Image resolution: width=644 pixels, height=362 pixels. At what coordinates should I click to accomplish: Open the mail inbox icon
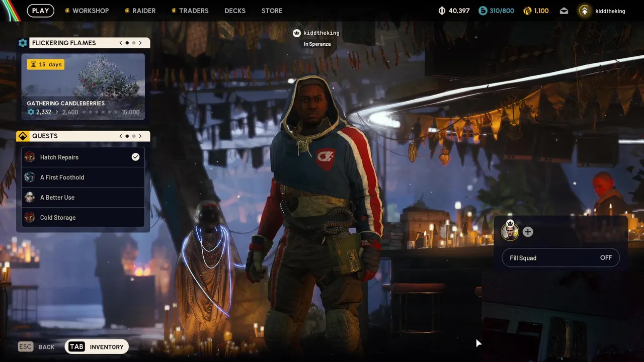[564, 11]
